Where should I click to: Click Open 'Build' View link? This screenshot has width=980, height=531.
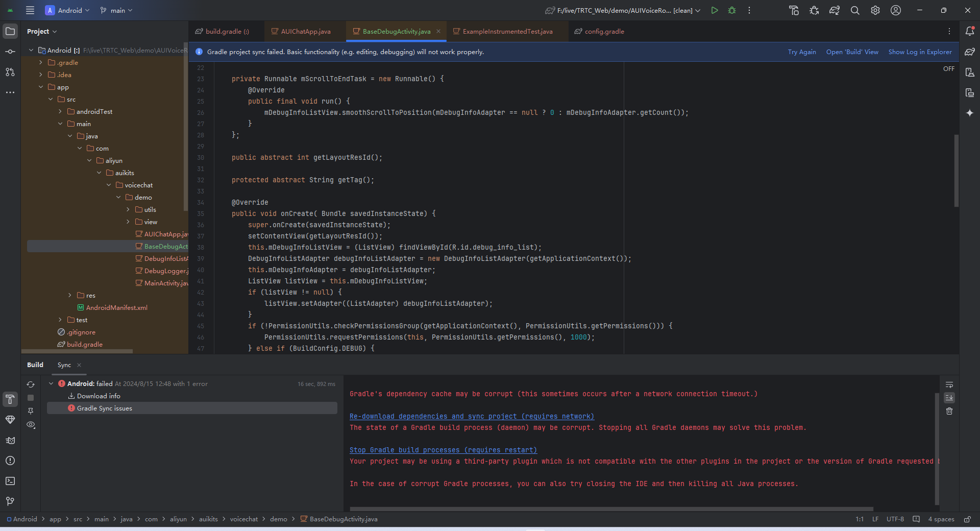click(852, 52)
